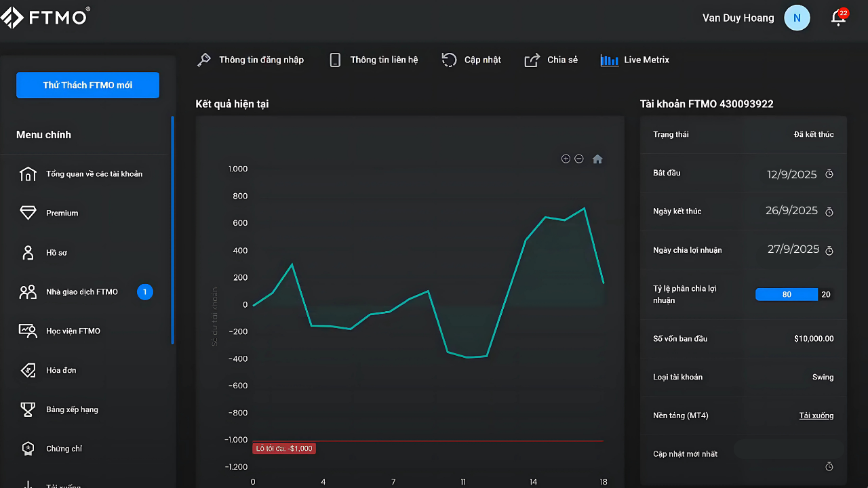Open Thông tin đăng nhập
The height and width of the screenshot is (488, 868).
point(250,60)
